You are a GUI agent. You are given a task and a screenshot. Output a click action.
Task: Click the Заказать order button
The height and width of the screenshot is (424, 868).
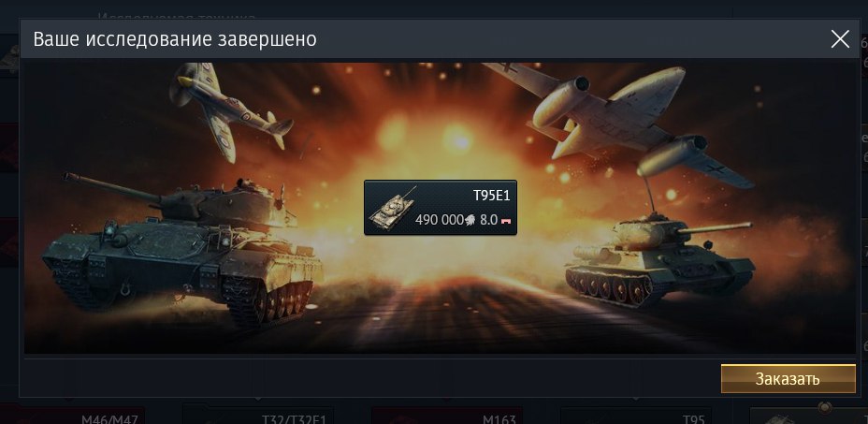[788, 378]
